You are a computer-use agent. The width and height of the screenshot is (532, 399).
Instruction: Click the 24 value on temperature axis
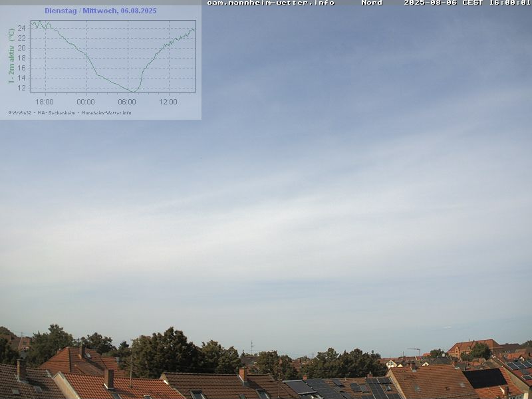click(x=22, y=28)
